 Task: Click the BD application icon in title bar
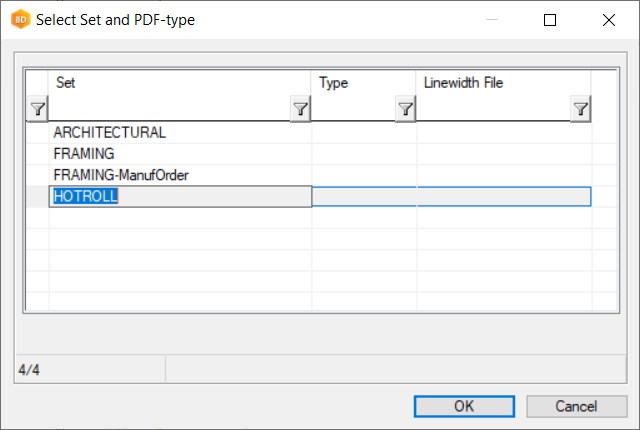coord(18,19)
